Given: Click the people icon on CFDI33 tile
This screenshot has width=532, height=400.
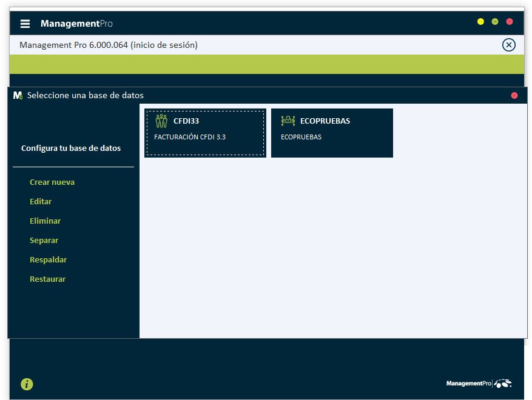Looking at the screenshot, I should tap(161, 121).
